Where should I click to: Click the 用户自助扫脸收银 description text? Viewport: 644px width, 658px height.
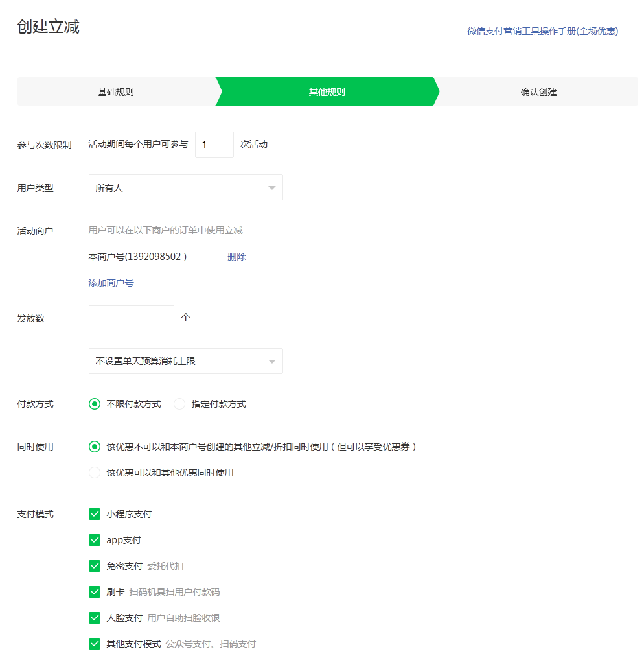(x=183, y=618)
